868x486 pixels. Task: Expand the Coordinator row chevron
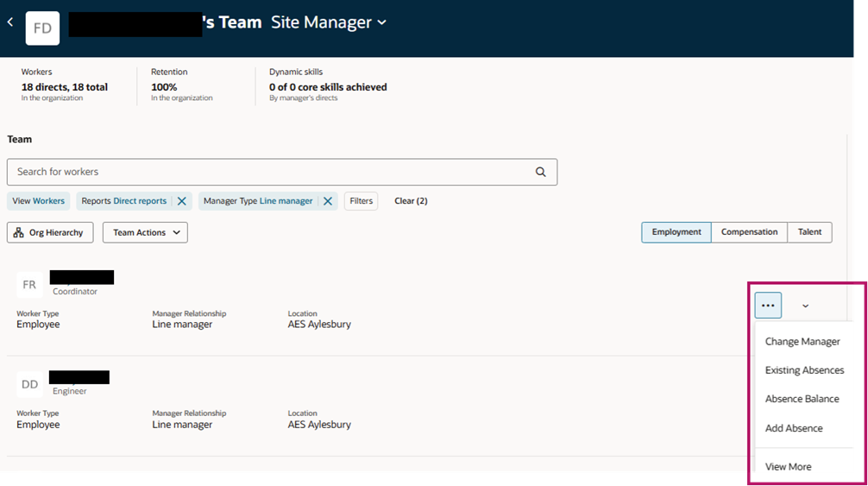[x=806, y=306]
